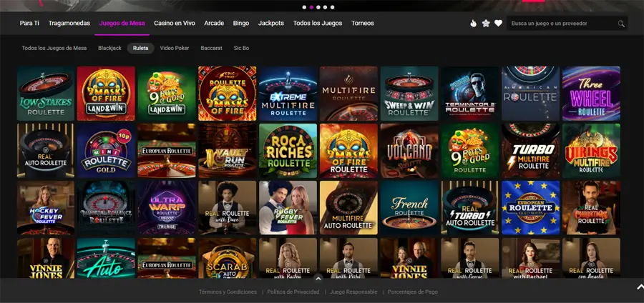Filter by Todos los Juegos de Mesa
This screenshot has height=303, width=644.
(x=54, y=48)
